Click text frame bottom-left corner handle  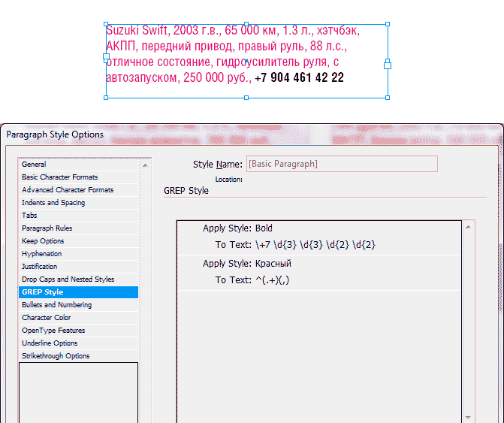click(x=106, y=98)
